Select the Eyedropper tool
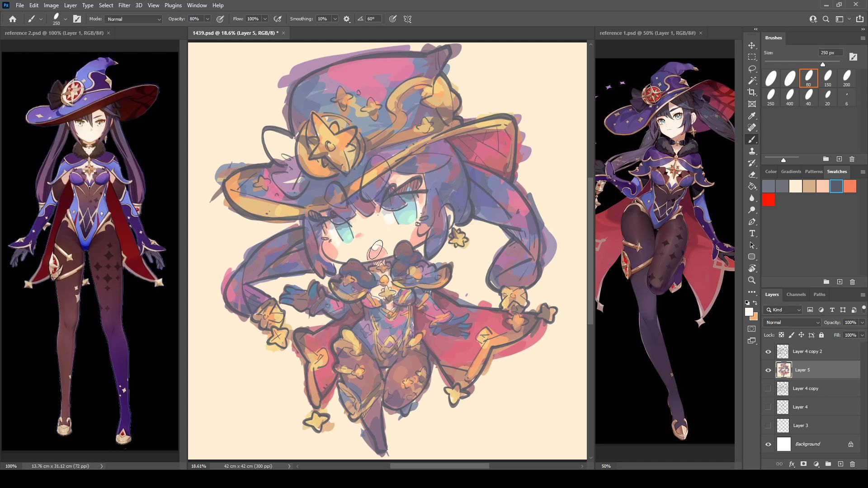Screen dimensions: 868x488 [752, 116]
